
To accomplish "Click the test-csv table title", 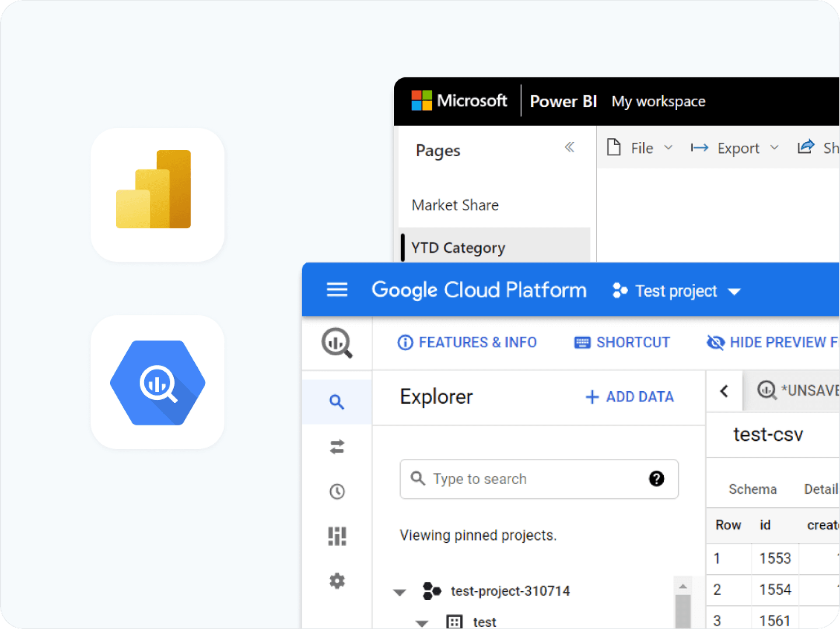I will point(768,434).
